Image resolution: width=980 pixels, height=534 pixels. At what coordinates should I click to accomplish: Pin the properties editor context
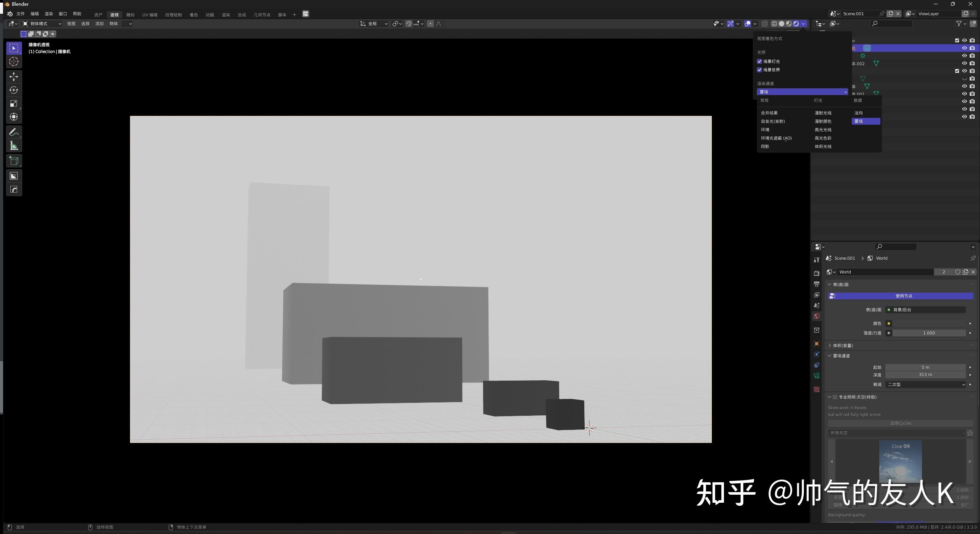point(973,258)
